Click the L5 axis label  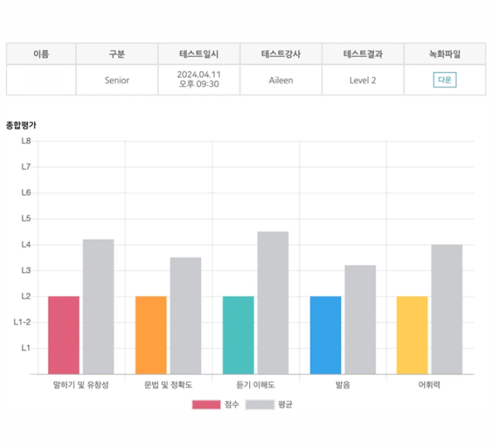(26, 218)
